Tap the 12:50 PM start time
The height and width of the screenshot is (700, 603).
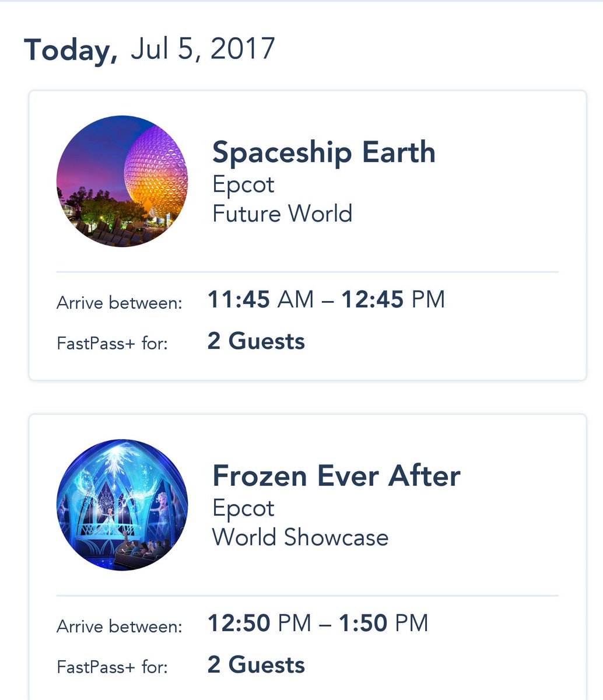point(260,623)
